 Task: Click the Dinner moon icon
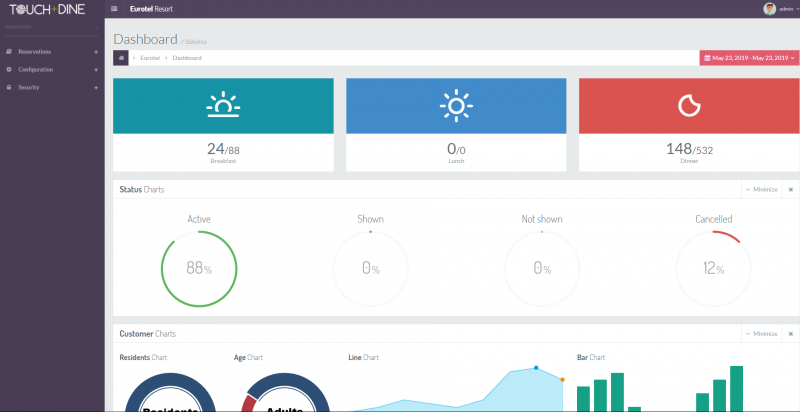(689, 106)
